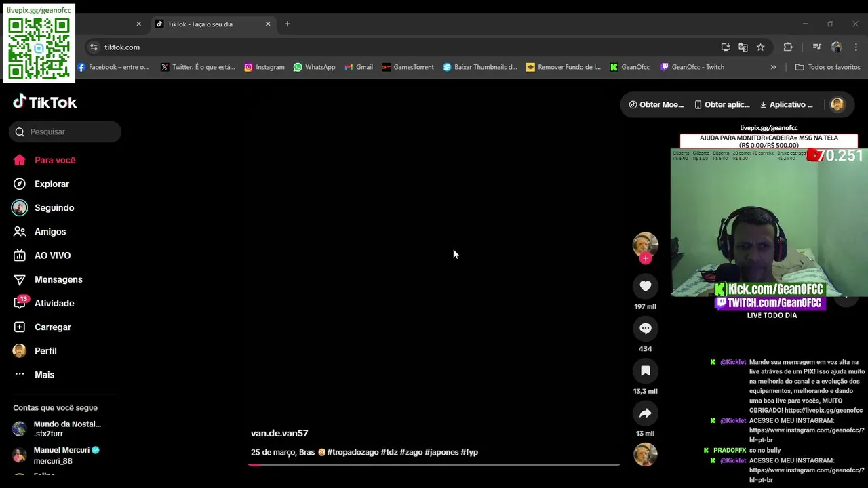Open Remover Fundo de I... bookmark
Screen dimensions: 868x488
click(563, 67)
